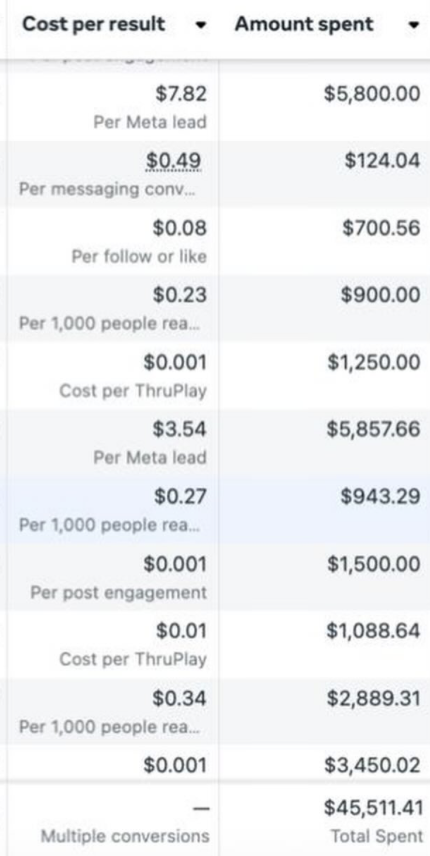This screenshot has height=856, width=430.
Task: Click the $5,857.66 amount spent value
Action: (374, 429)
